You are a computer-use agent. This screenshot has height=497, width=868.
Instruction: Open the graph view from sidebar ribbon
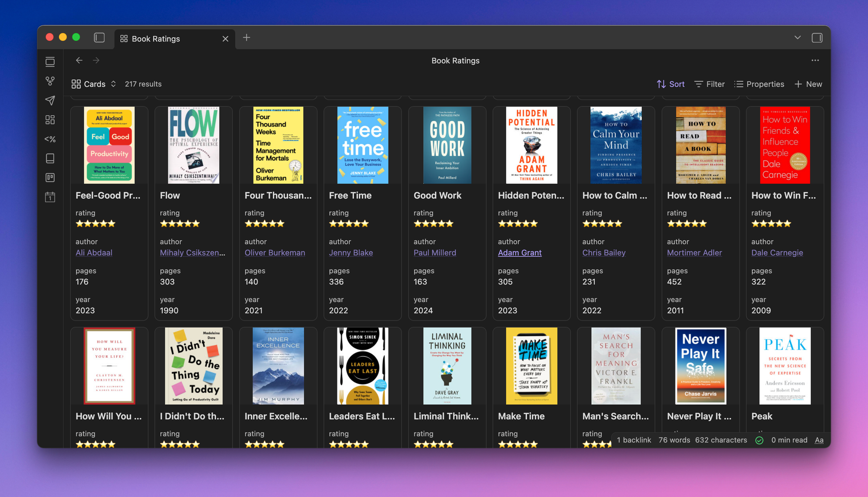click(x=50, y=81)
